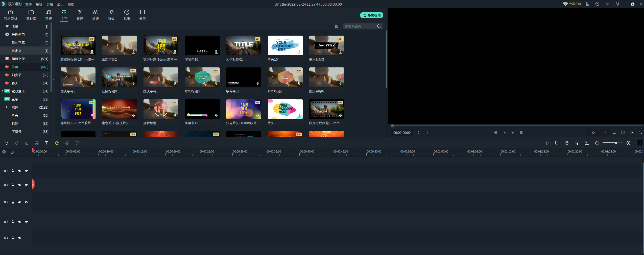Expand the 党政宣传 category
Image resolution: width=644 pixels, height=255 pixels.
tap(3, 91)
